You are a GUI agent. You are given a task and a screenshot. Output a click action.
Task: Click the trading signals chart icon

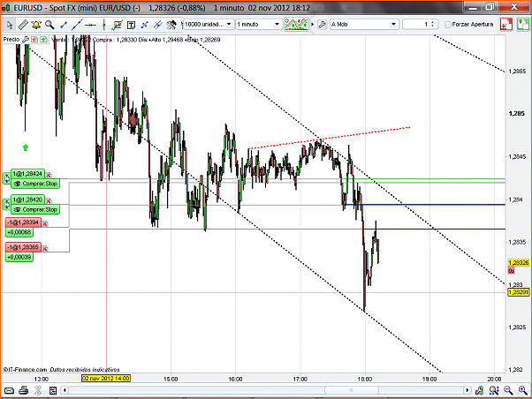pos(296,25)
